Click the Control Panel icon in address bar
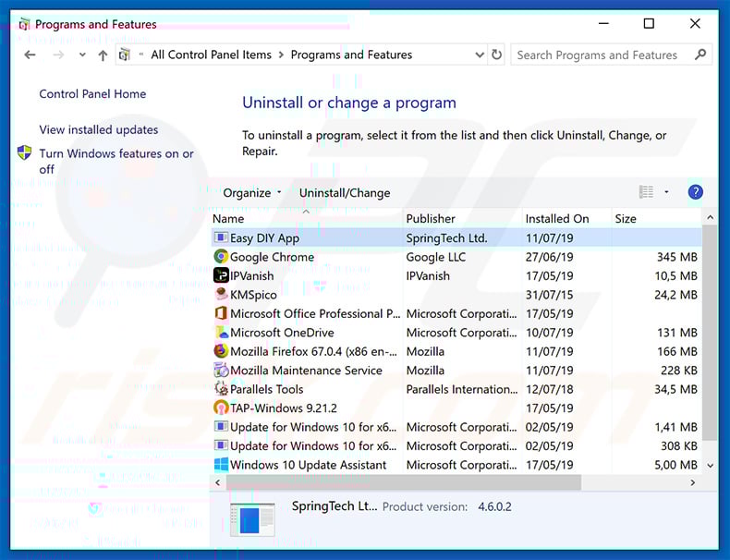The image size is (730, 560). point(125,55)
